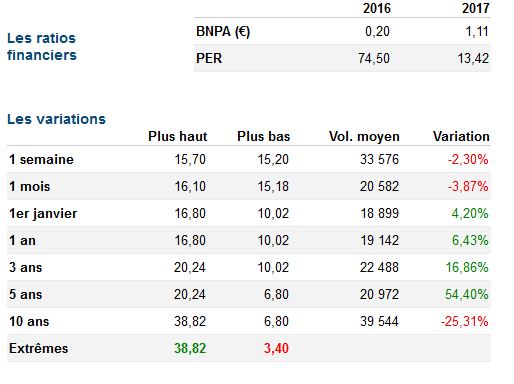Image resolution: width=514 pixels, height=384 pixels.
Task: Select the 1 semaine row label
Action: tap(41, 159)
